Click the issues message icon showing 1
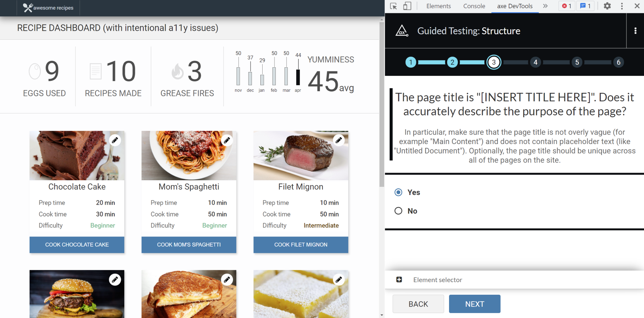Image resolution: width=644 pixels, height=318 pixels. coord(585,6)
